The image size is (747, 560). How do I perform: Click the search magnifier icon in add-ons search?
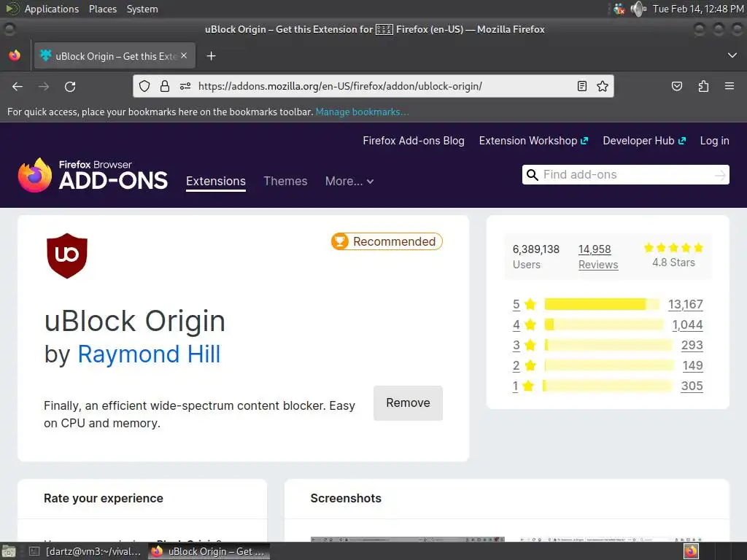pyautogui.click(x=532, y=175)
